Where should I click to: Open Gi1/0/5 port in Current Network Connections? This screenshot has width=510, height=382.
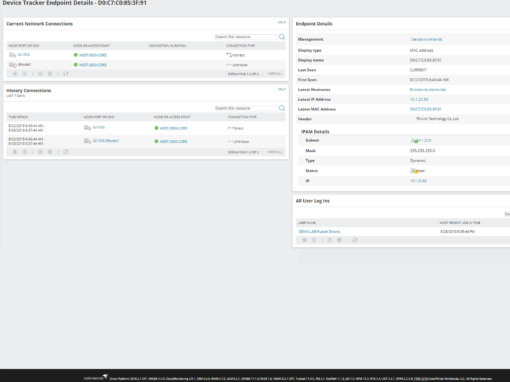pos(24,54)
